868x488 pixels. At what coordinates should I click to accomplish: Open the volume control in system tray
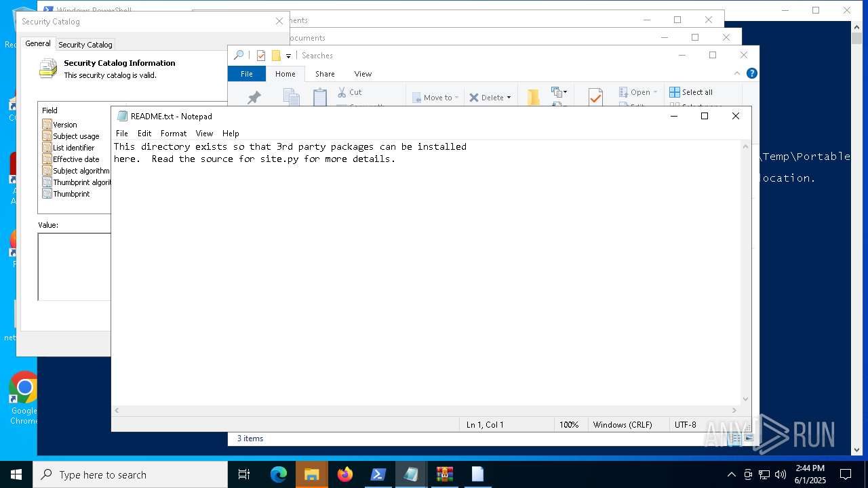pos(780,474)
